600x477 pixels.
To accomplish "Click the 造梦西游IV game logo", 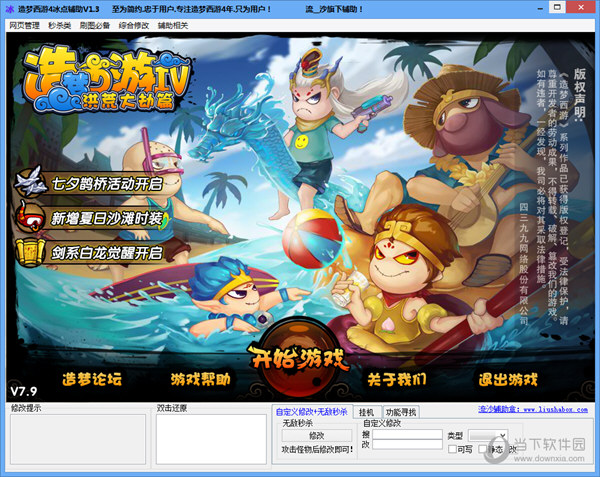I will coord(106,80).
